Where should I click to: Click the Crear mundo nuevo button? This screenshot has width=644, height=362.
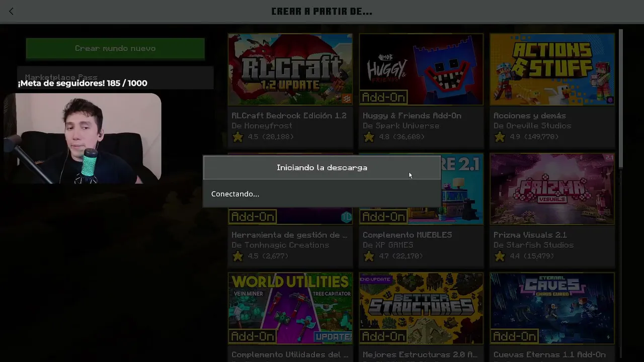coord(115,48)
